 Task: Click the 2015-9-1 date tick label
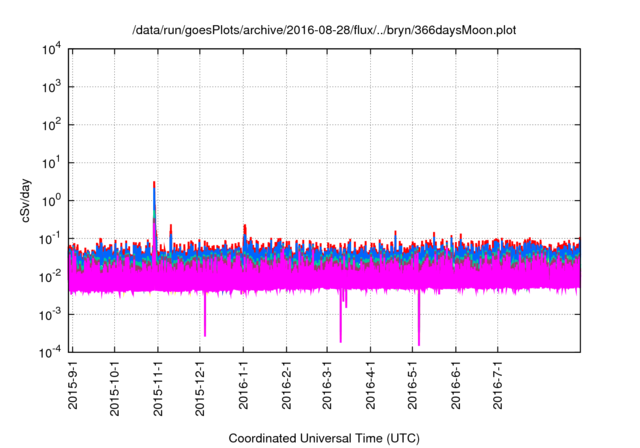[x=73, y=387]
